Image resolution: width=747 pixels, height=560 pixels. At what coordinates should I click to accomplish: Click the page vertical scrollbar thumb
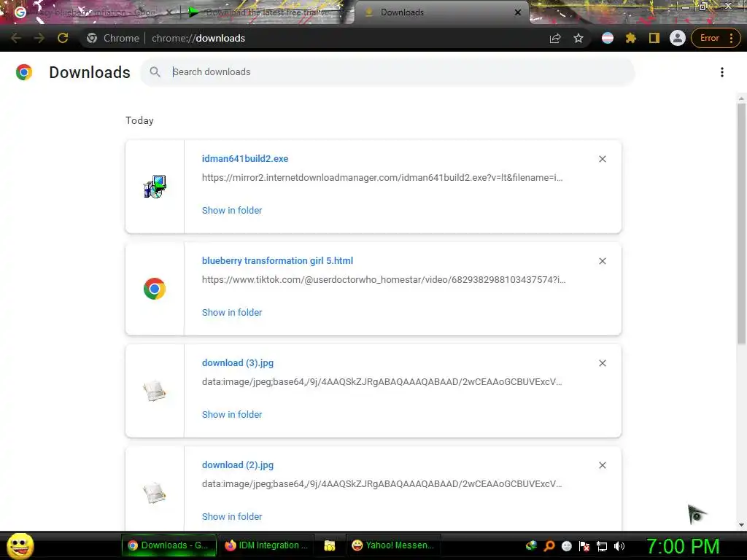point(741,223)
